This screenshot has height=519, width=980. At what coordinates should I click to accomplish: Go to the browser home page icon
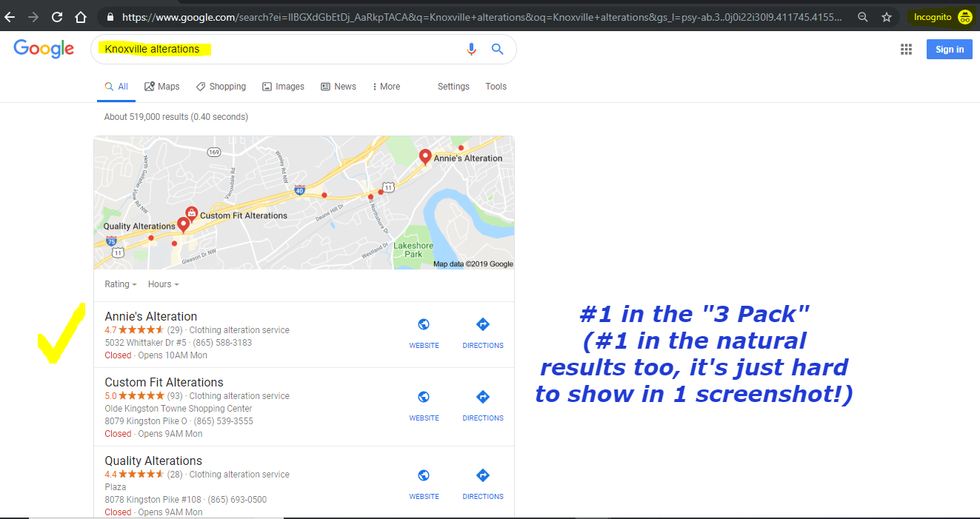tap(81, 16)
